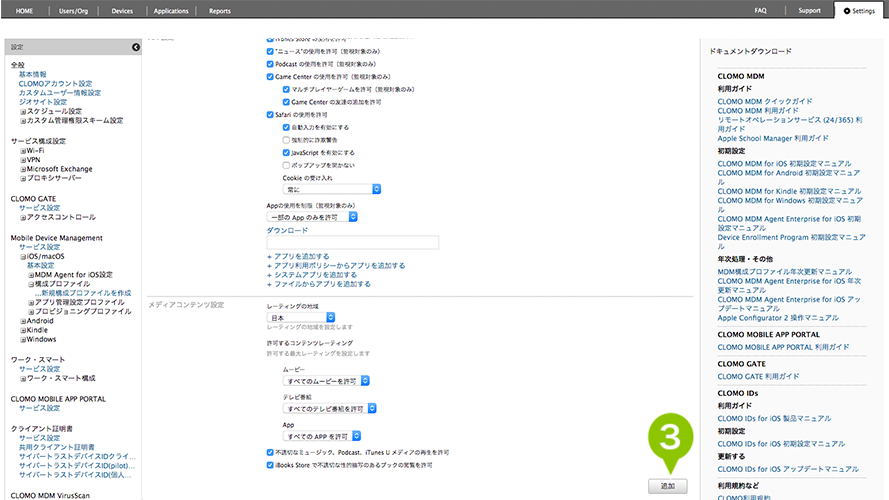Toggle JavaScript を有効にする checkbox
The image size is (889, 500).
coord(286,152)
